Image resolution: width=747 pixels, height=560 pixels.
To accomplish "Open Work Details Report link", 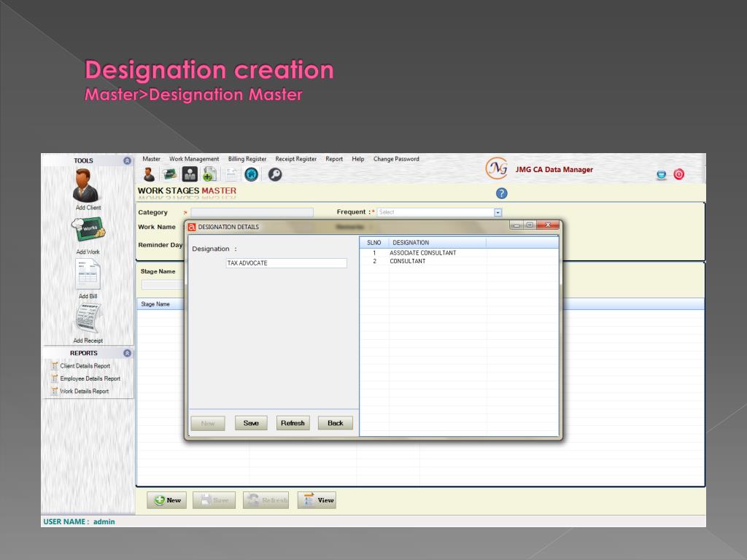I will click(x=85, y=392).
